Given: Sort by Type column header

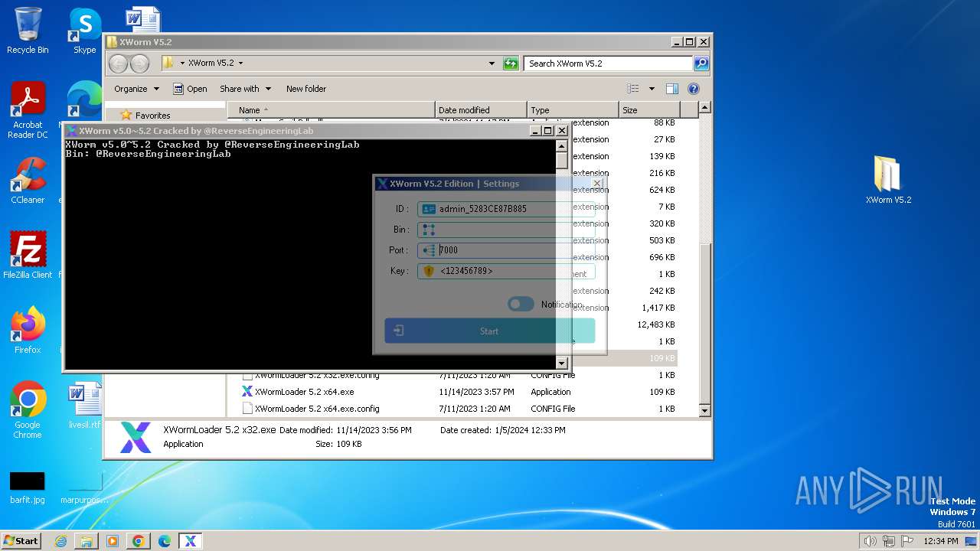Looking at the screenshot, I should coord(573,110).
